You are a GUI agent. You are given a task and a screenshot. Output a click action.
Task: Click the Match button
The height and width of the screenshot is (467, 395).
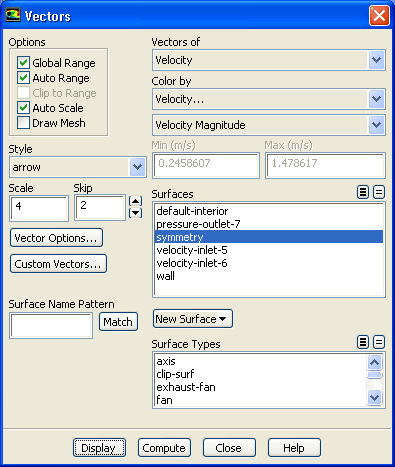[118, 322]
